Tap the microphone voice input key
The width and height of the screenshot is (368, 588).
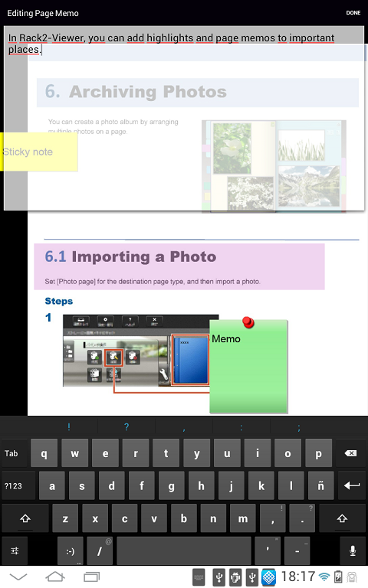click(x=352, y=551)
